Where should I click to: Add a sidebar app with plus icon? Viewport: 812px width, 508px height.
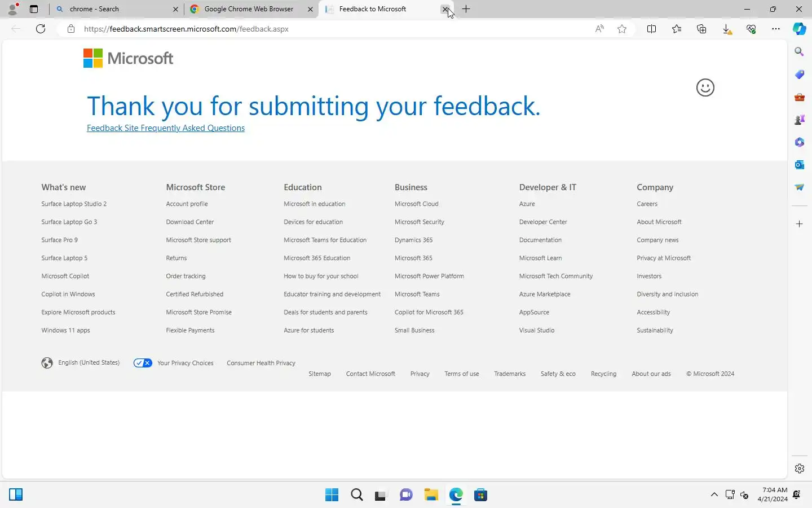pyautogui.click(x=799, y=224)
